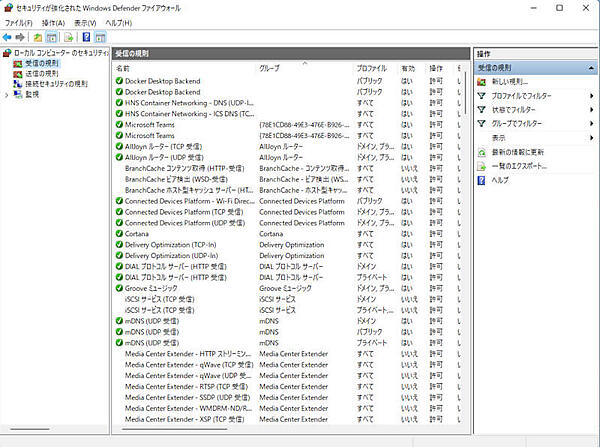Open the ファイル(F) menu

coord(18,21)
